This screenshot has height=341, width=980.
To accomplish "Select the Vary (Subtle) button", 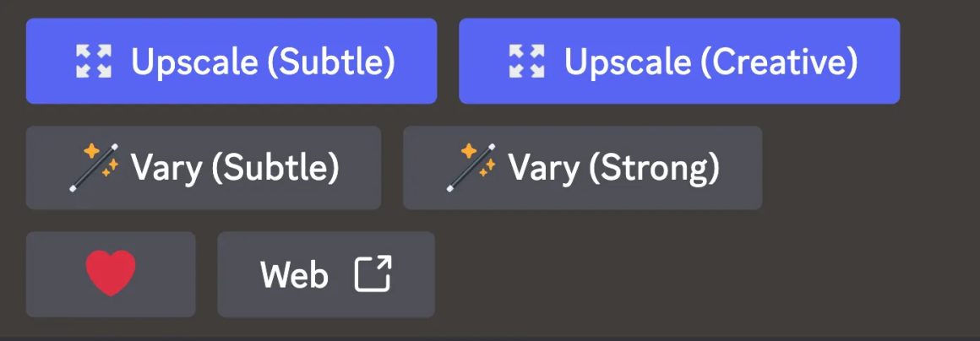I will click(x=203, y=168).
